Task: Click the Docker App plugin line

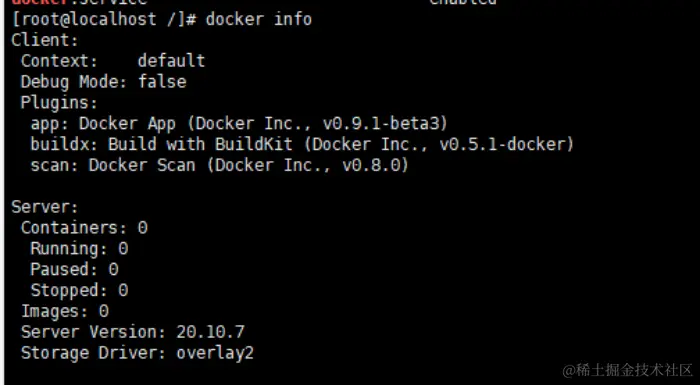Action: [x=239, y=124]
